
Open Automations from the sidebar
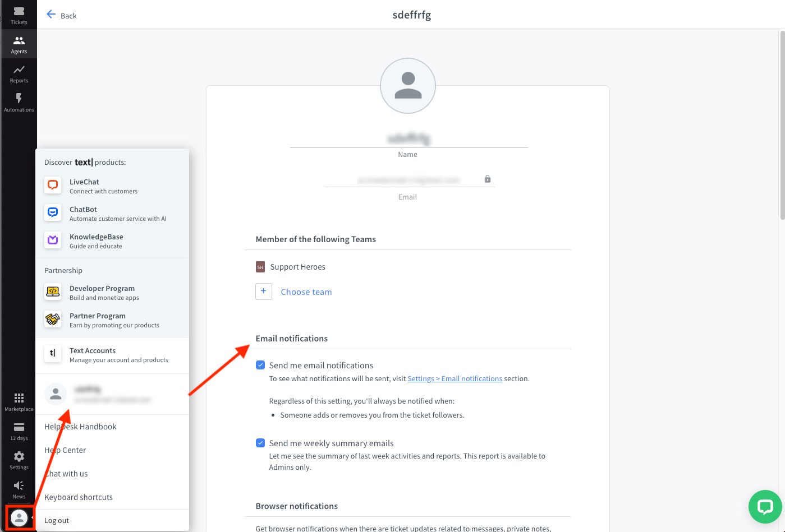(19, 103)
